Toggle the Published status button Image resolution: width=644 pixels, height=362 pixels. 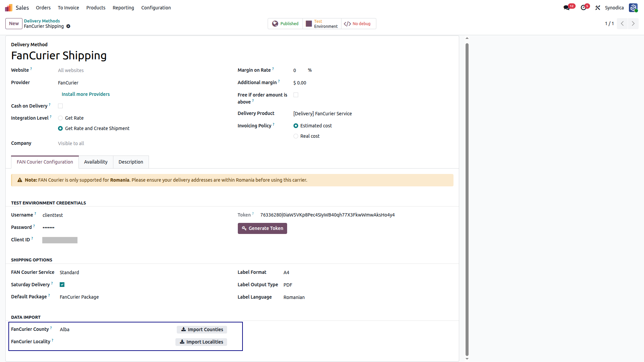click(285, 24)
